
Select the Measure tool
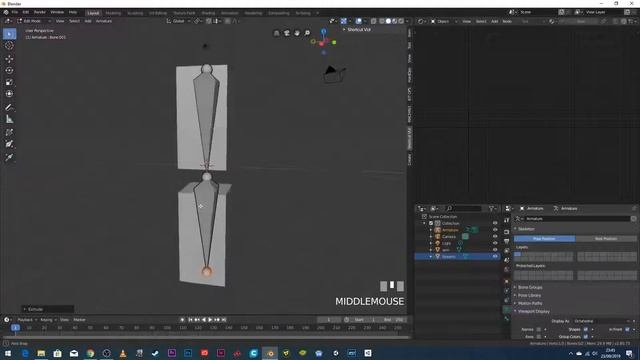(x=9, y=119)
